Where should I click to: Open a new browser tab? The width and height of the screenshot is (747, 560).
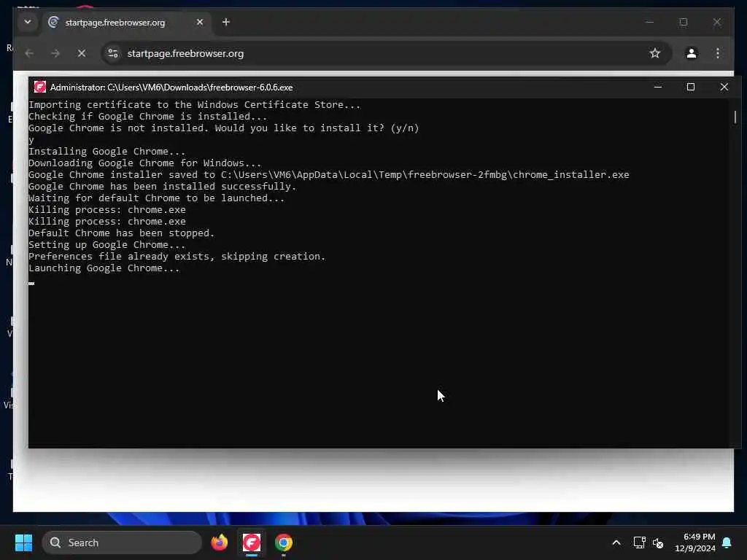click(x=226, y=22)
